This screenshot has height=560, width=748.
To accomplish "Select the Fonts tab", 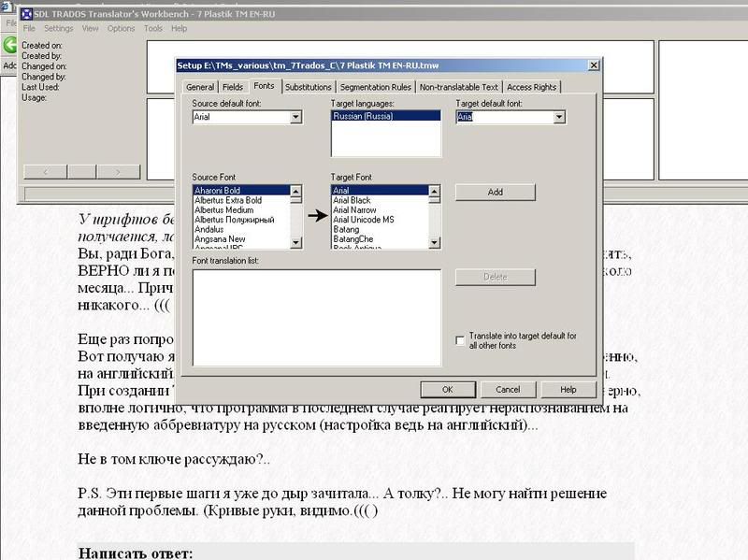I will click(x=264, y=86).
